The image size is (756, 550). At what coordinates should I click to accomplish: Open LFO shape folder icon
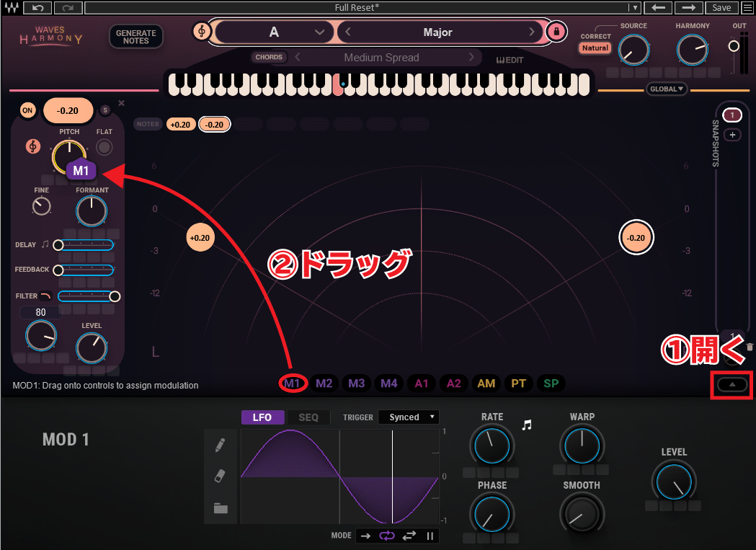(221, 507)
